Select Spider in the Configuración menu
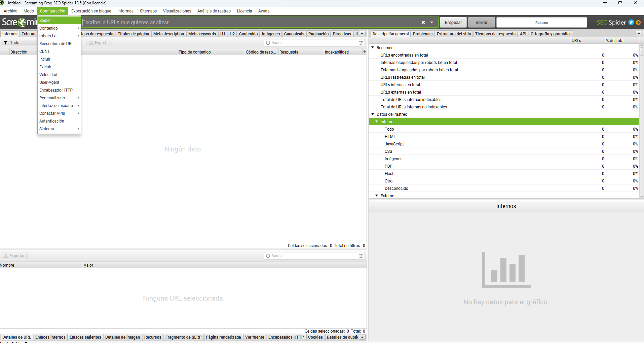The image size is (644, 343). [x=59, y=21]
